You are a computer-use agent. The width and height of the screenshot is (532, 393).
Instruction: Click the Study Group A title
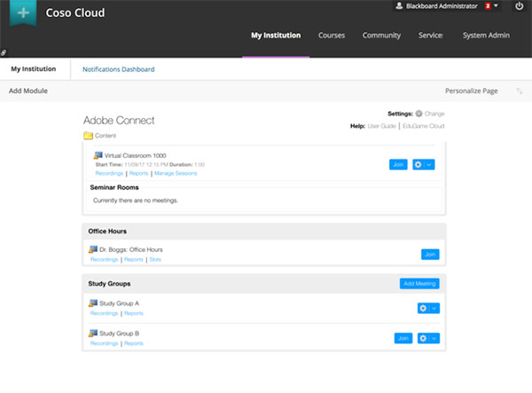[x=119, y=303]
